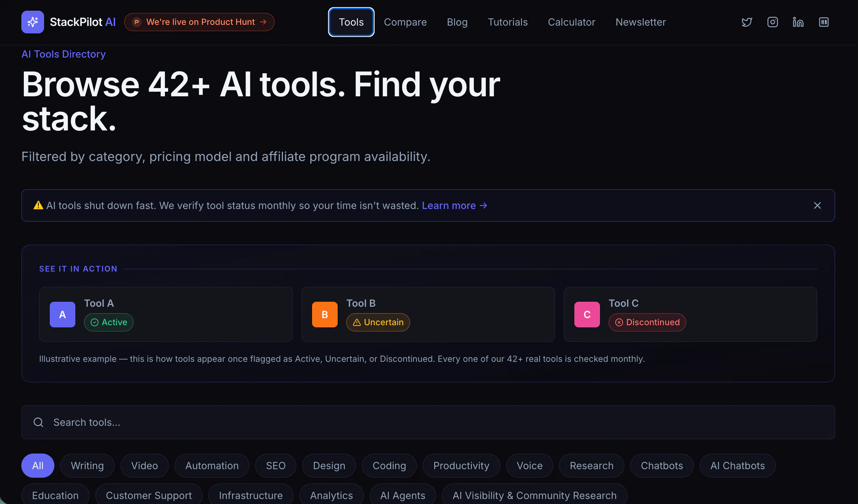Select the Chatbots filter chip
Screen dimensions: 858x504
662,466
